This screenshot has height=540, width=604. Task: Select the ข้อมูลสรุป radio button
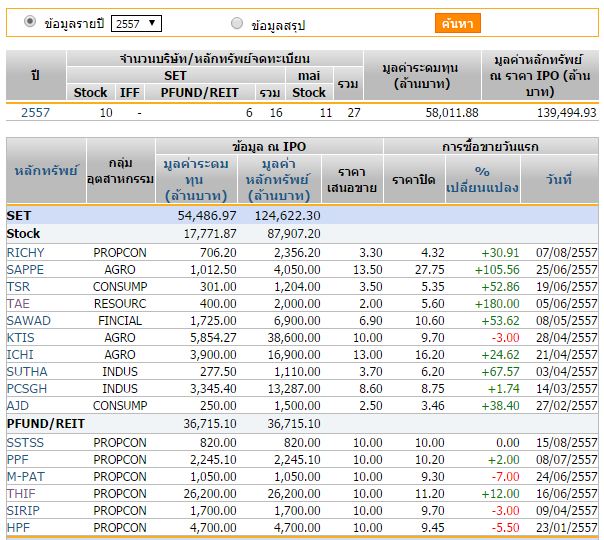[237, 23]
